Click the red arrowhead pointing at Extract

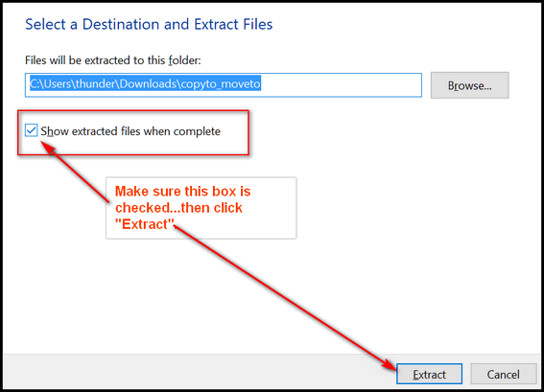(x=390, y=364)
